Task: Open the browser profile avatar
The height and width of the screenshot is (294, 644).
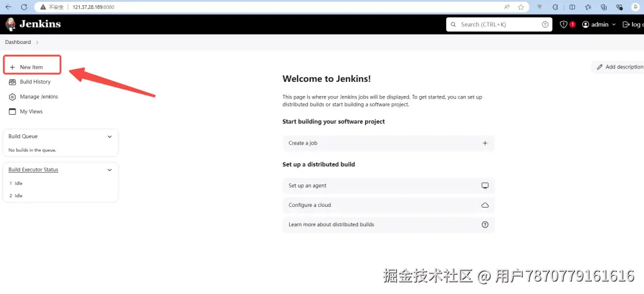Action: pos(636,7)
